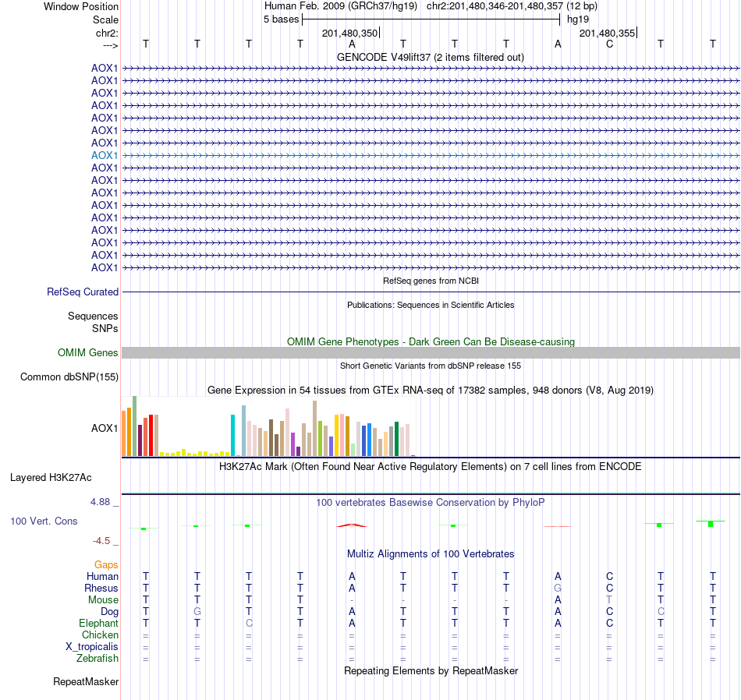Click the RepeatMasker track label
The image size is (741, 700).
[x=86, y=682]
